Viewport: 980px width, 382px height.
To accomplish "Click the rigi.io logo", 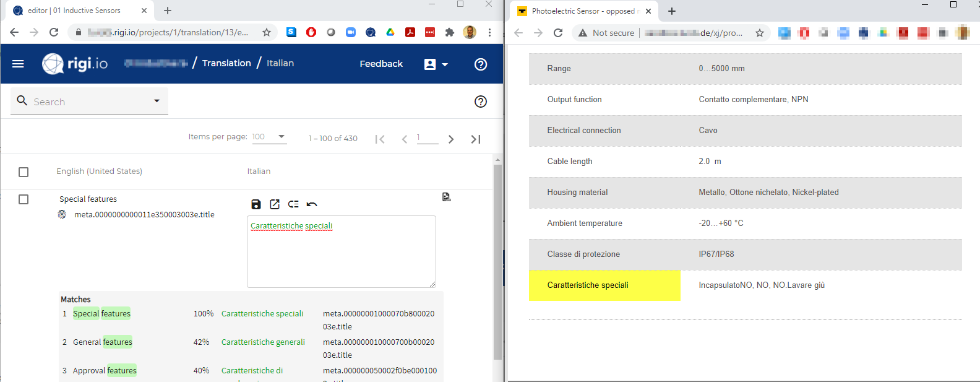I will pos(75,63).
